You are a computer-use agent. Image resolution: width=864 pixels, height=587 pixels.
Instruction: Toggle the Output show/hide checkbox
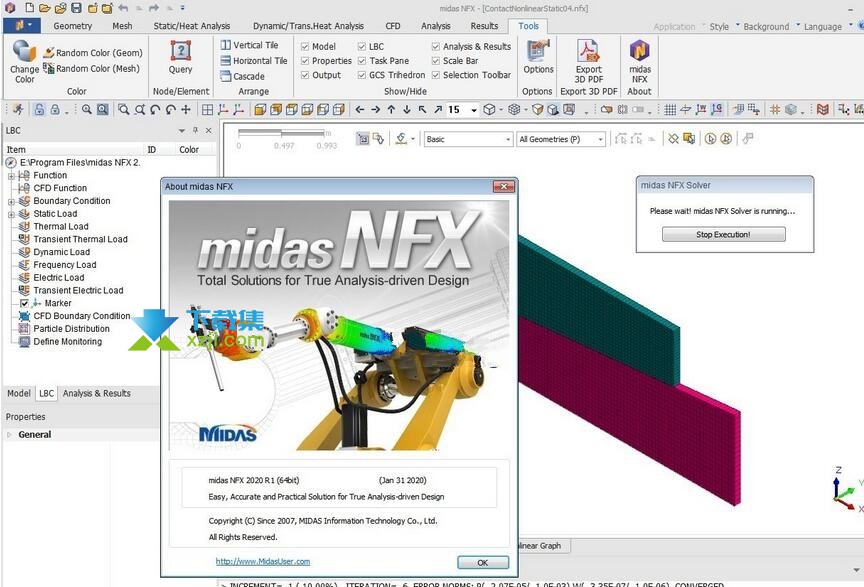(x=305, y=75)
